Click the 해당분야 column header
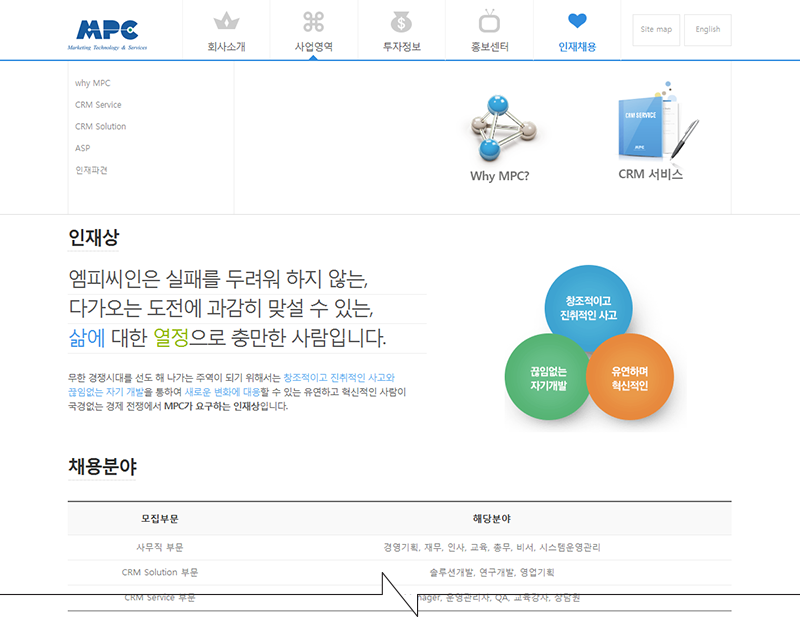The height and width of the screenshot is (617, 800). click(x=491, y=519)
